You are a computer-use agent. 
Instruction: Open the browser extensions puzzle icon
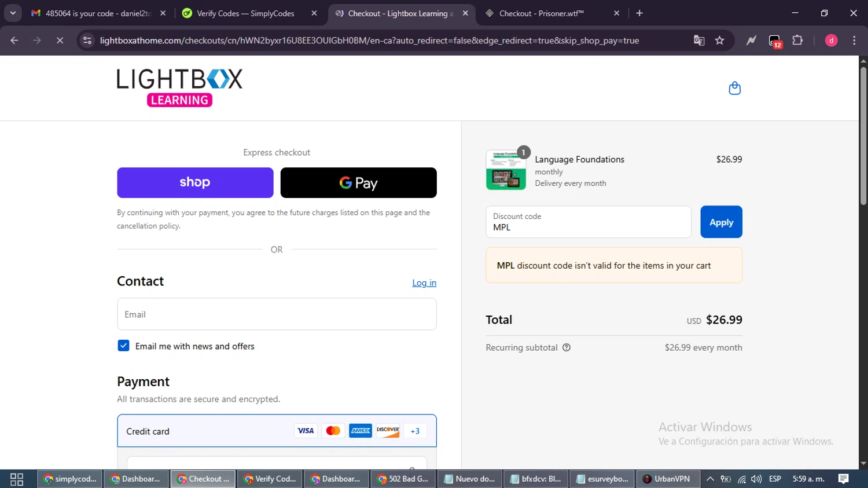coord(797,41)
